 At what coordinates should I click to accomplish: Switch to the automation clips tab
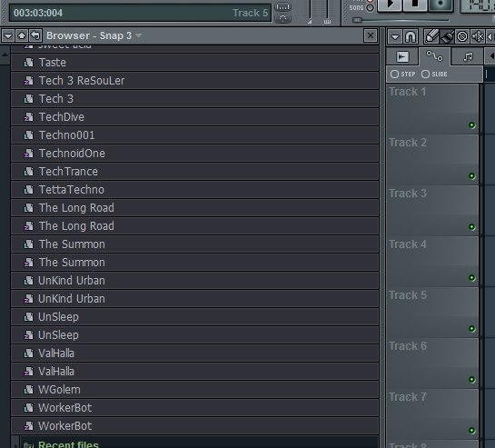click(434, 56)
